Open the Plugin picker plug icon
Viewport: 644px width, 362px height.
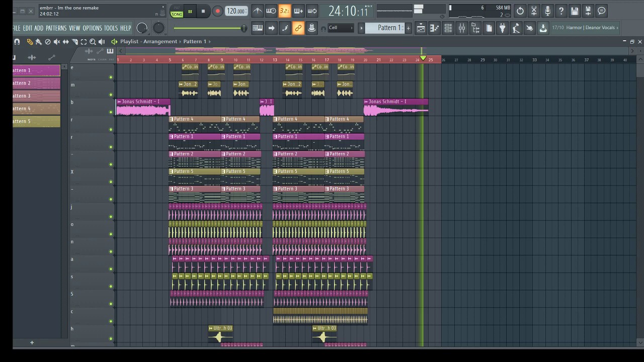tap(502, 28)
